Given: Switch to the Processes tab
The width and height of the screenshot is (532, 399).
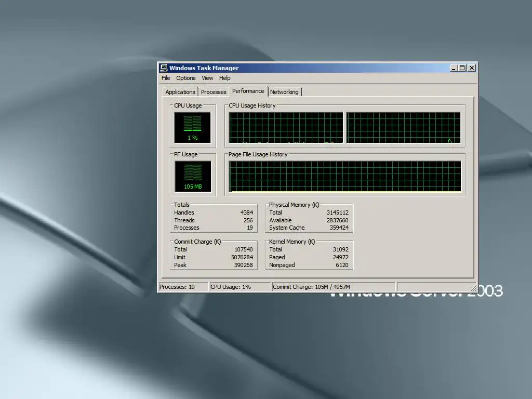Looking at the screenshot, I should [x=214, y=92].
